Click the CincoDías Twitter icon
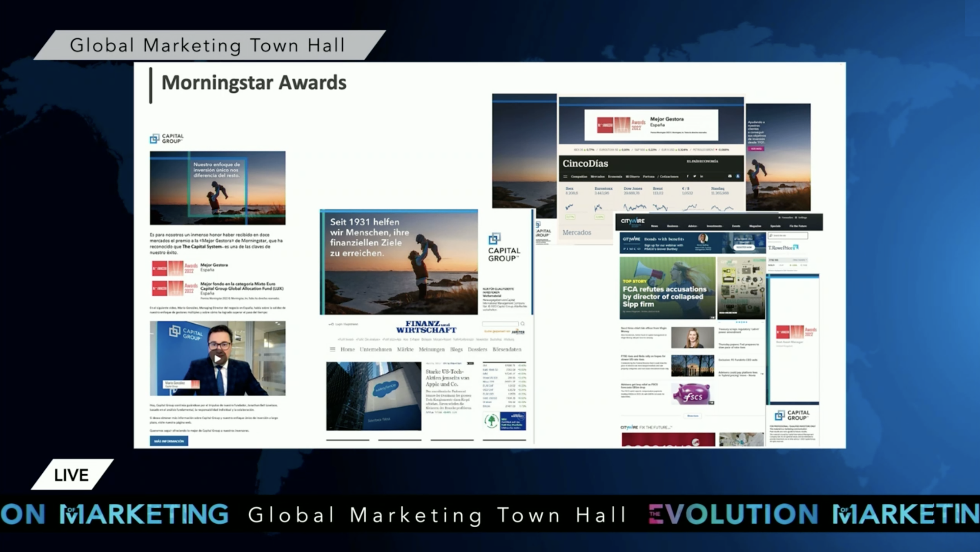This screenshot has width=980, height=552. coord(695,177)
